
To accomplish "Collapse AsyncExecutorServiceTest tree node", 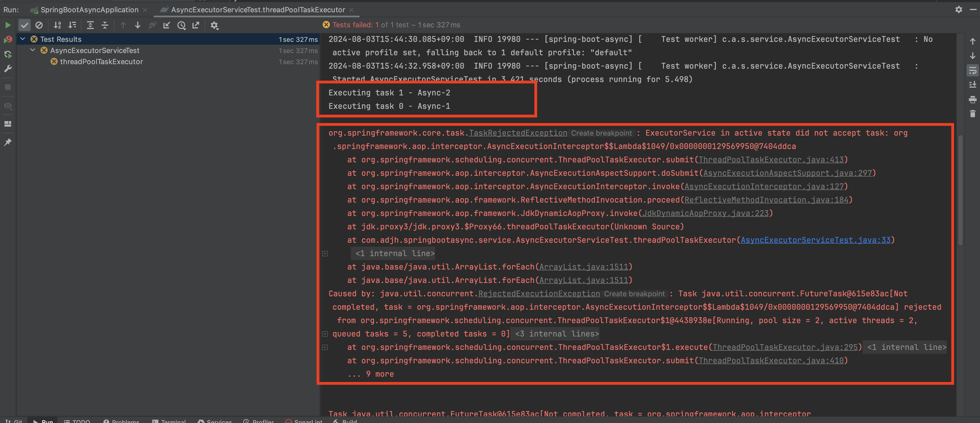I will pyautogui.click(x=33, y=50).
